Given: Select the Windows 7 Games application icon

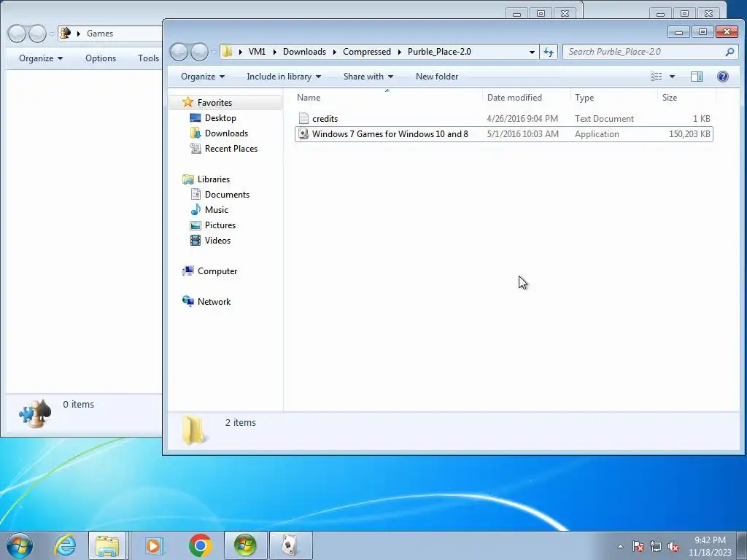Looking at the screenshot, I should coord(303,134).
